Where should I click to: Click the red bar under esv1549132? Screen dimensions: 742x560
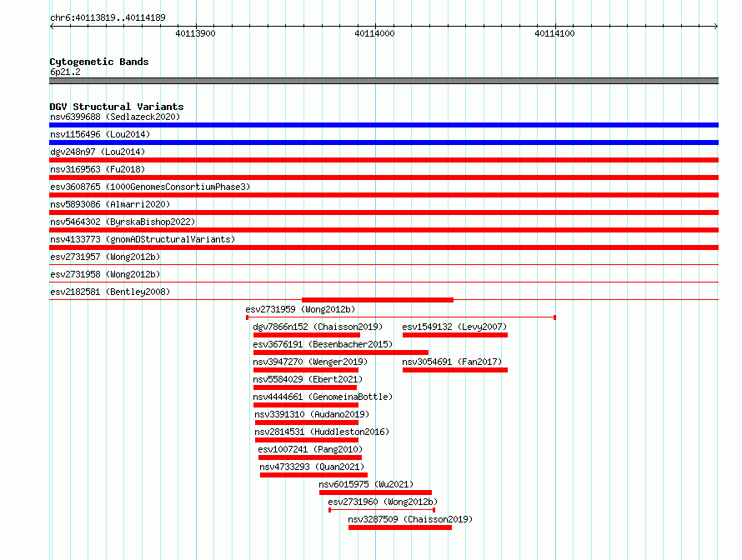tap(455, 335)
